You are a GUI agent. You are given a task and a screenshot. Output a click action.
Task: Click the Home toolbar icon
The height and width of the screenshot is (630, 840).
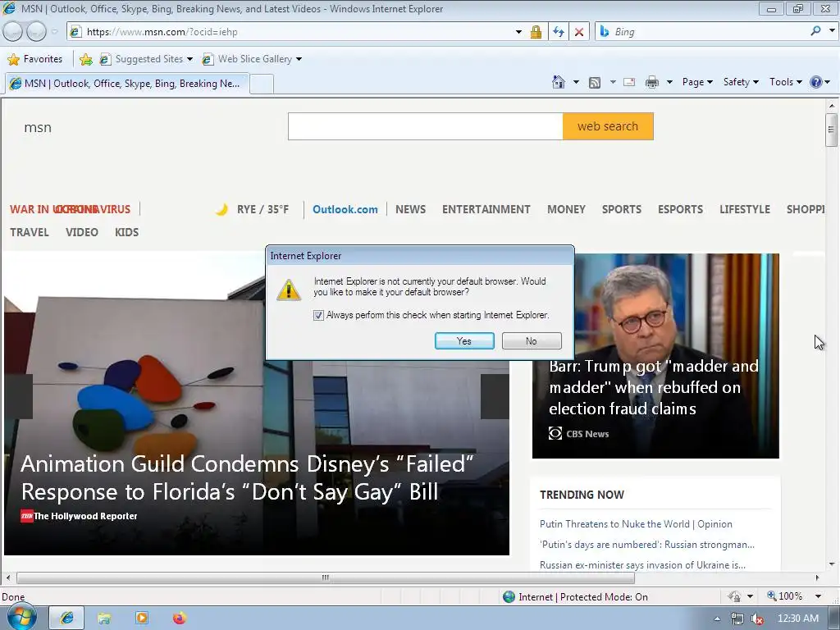pos(558,82)
